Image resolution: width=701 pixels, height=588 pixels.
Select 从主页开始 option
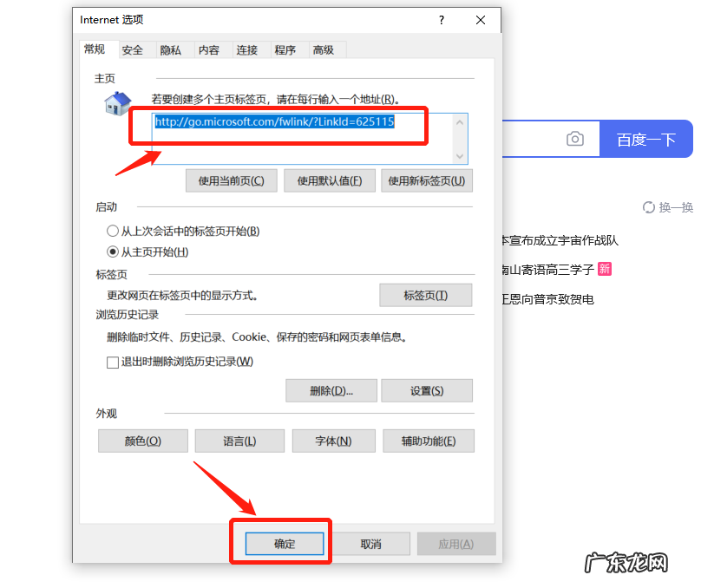click(x=113, y=250)
